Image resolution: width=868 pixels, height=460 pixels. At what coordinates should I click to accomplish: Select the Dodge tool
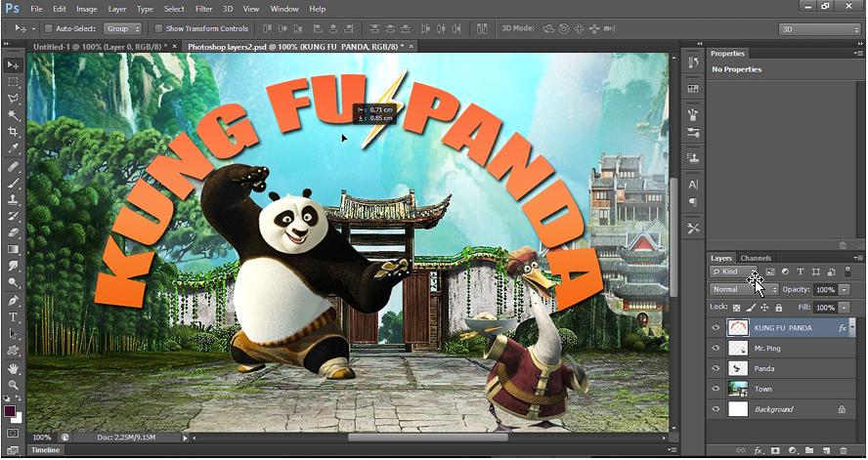click(x=14, y=283)
